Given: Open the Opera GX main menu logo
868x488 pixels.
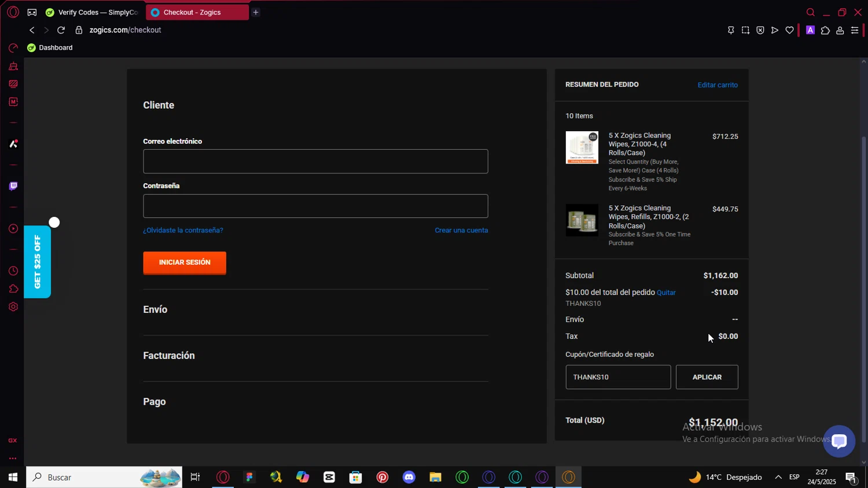Looking at the screenshot, I should point(13,12).
